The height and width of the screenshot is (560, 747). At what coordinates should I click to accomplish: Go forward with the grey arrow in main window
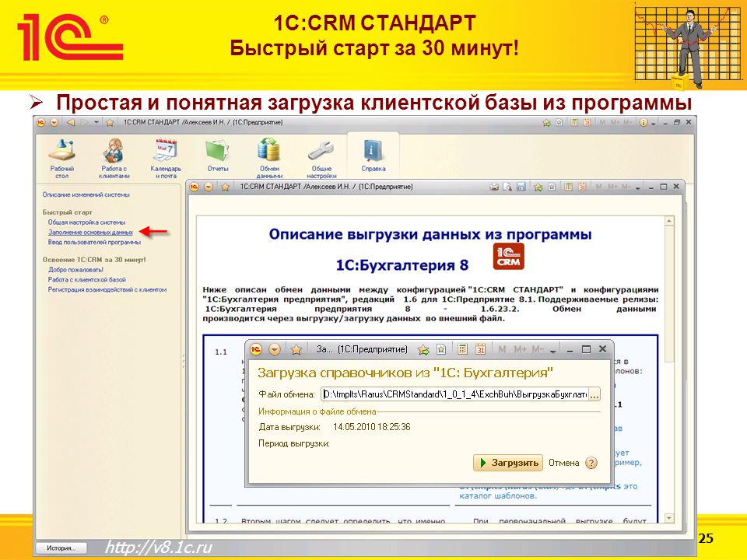84,122
